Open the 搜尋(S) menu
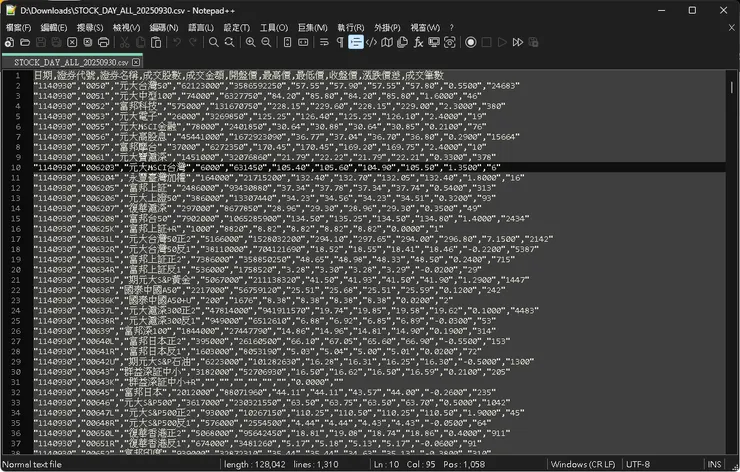 [90, 27]
